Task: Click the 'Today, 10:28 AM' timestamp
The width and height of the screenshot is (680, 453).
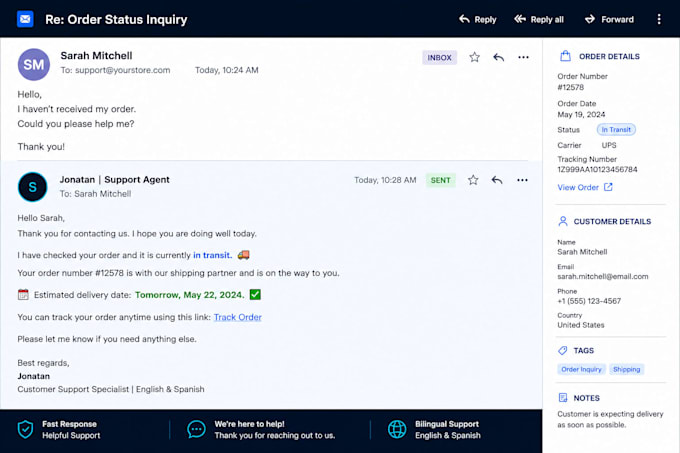Action: coord(385,180)
